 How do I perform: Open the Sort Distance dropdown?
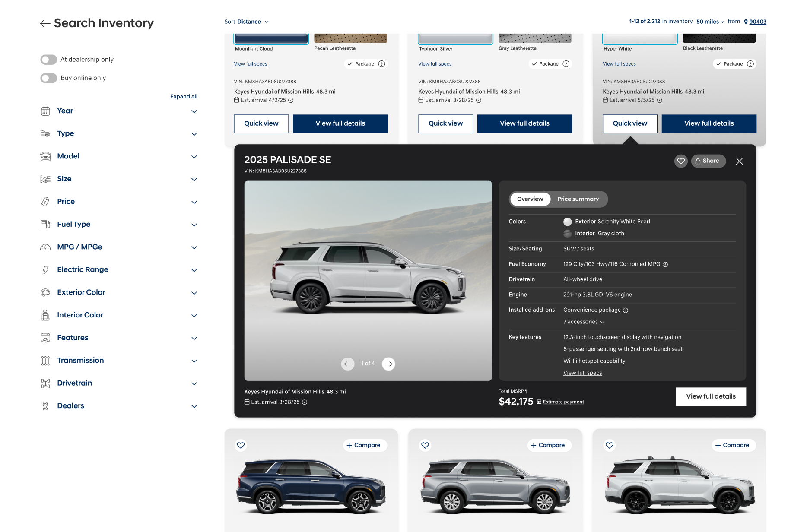(246, 22)
